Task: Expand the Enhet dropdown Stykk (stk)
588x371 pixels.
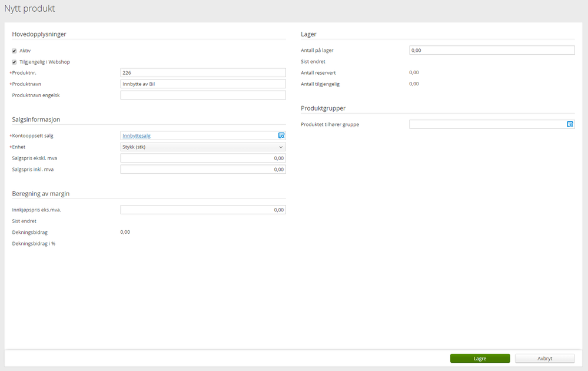Action: tap(203, 147)
